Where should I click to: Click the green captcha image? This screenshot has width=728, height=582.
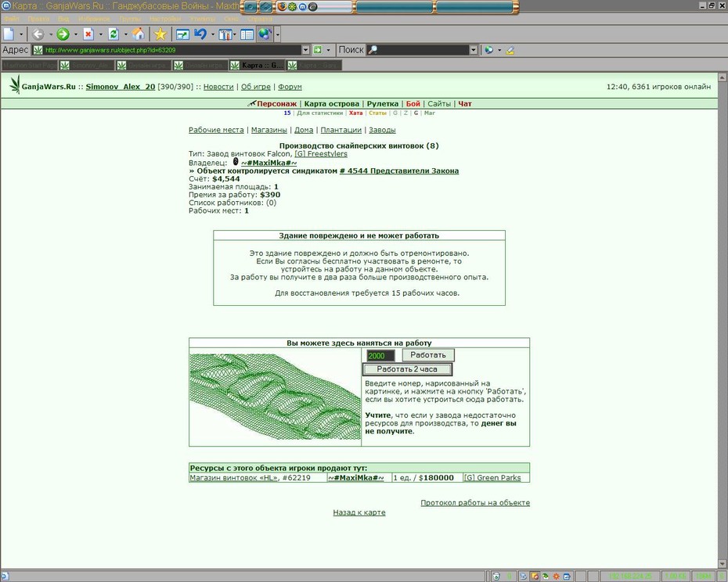[275, 397]
